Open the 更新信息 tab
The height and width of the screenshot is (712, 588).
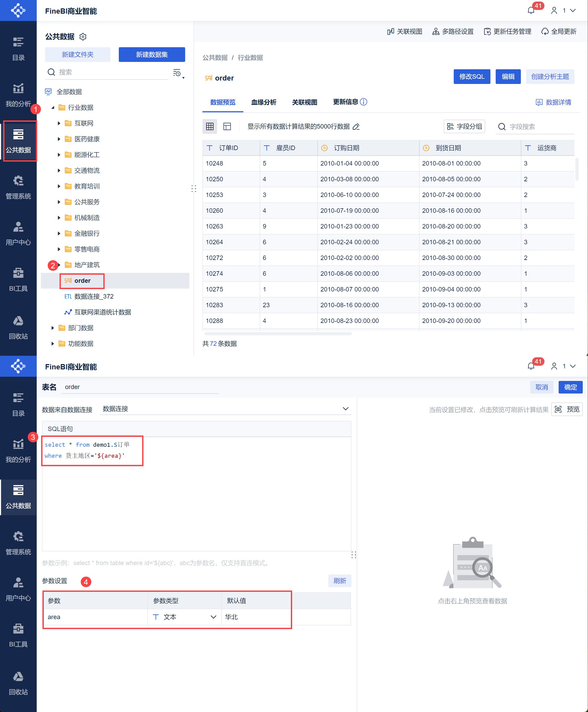[x=346, y=102]
